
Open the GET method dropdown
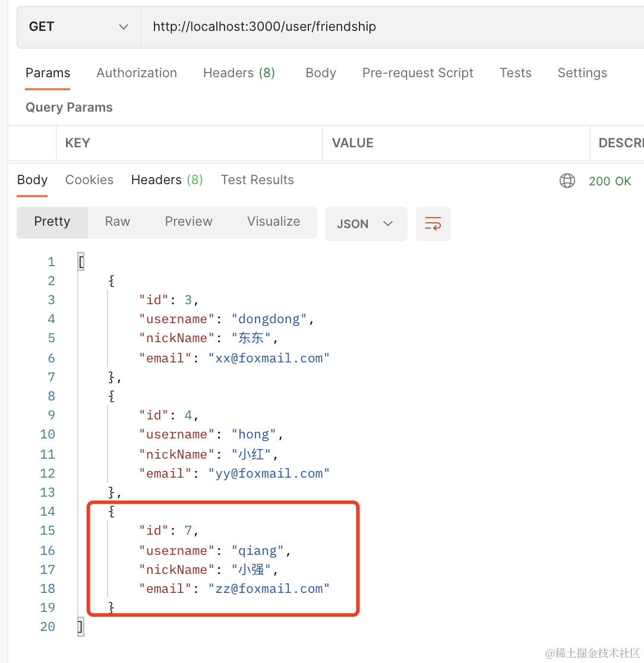[x=78, y=27]
